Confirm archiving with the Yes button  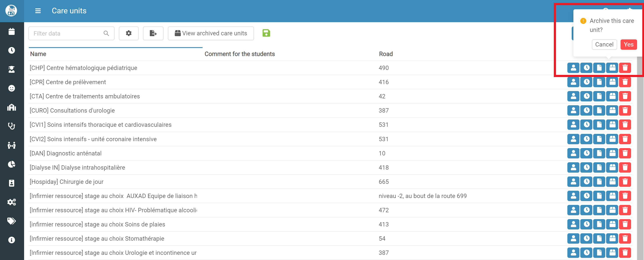(629, 45)
